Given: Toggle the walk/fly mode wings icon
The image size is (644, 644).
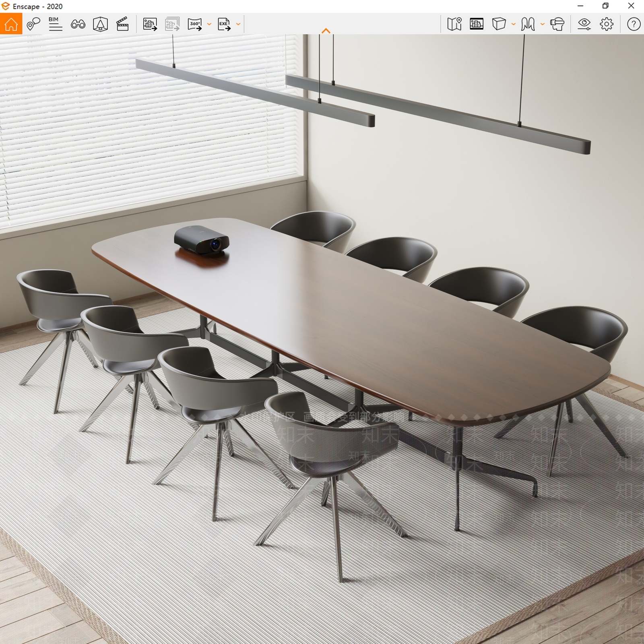Looking at the screenshot, I should [x=528, y=24].
